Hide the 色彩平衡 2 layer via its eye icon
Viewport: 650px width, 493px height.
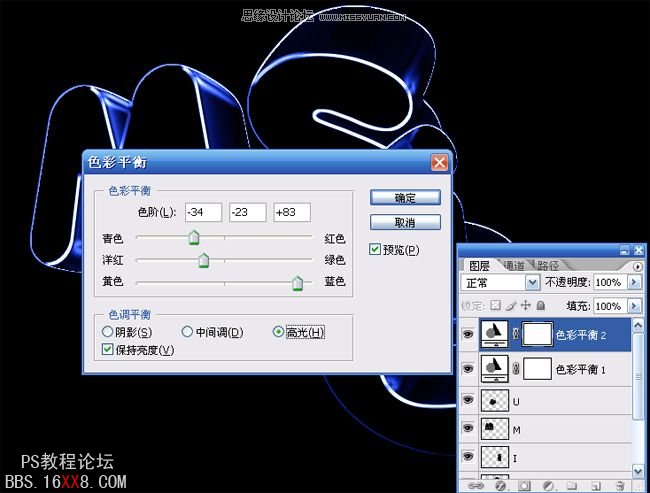pos(468,335)
